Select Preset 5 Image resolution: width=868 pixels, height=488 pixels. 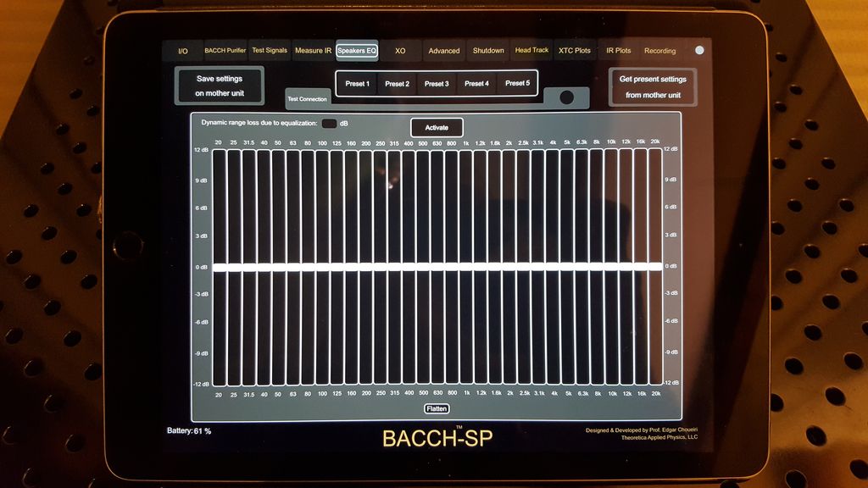(x=518, y=83)
